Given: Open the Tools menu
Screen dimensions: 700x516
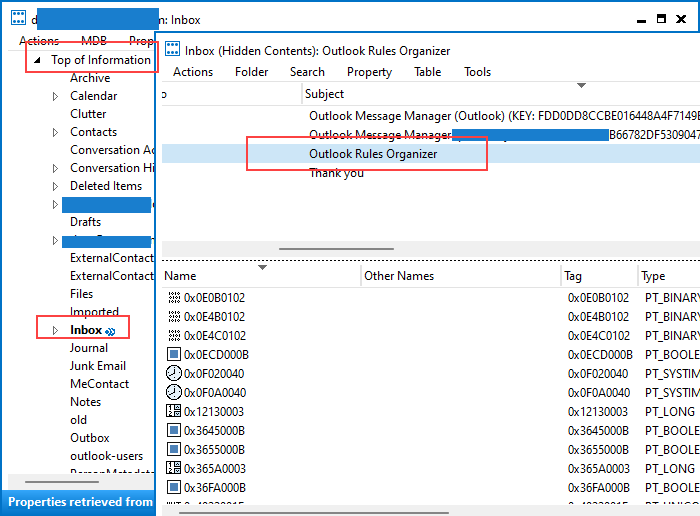Looking at the screenshot, I should [x=477, y=72].
